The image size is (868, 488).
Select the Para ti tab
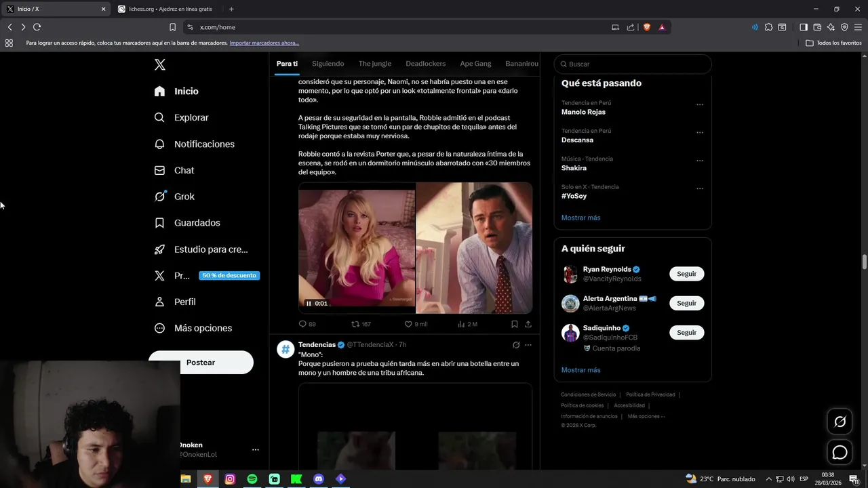[x=287, y=64]
